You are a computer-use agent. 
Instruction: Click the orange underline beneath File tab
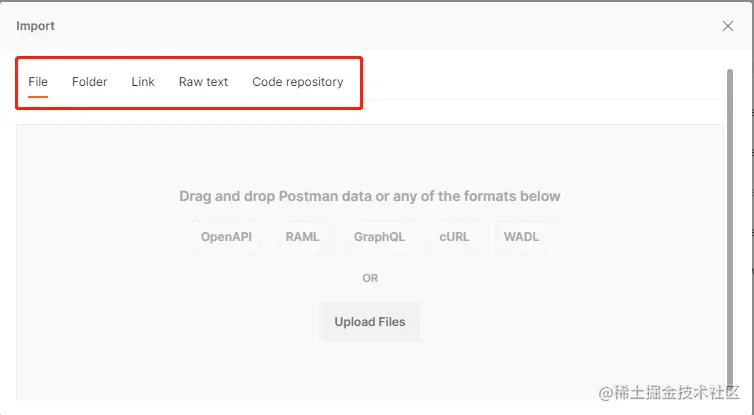coord(38,97)
